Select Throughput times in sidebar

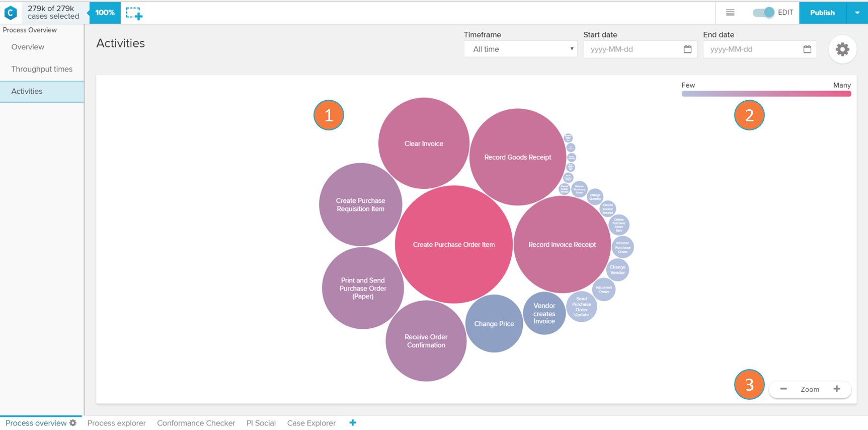(x=42, y=69)
